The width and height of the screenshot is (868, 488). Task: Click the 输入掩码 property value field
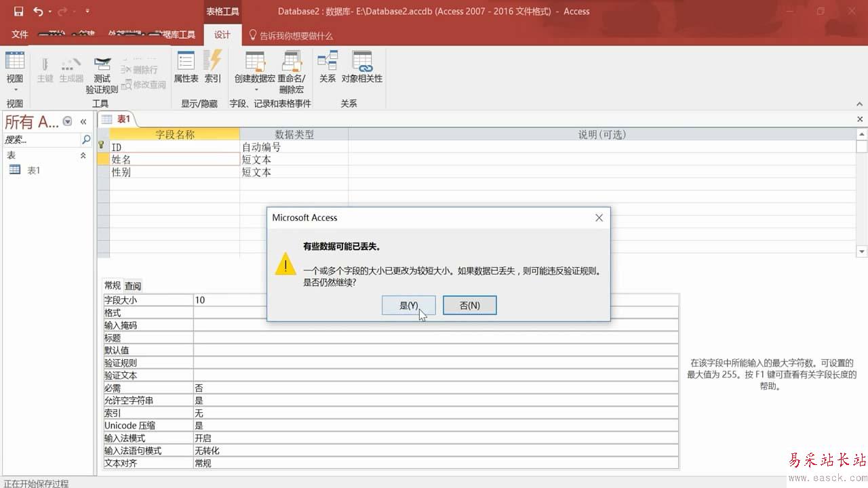[436, 325]
